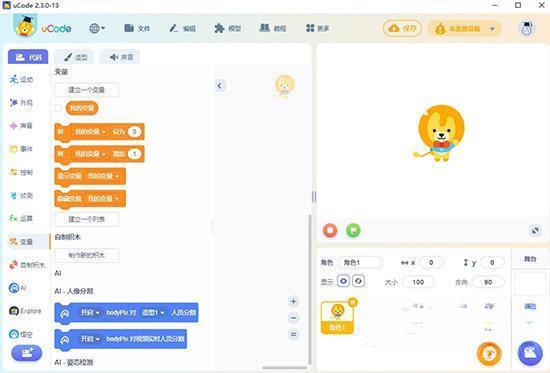
Task: Click the 我的变量 reporter block
Action: click(82, 108)
